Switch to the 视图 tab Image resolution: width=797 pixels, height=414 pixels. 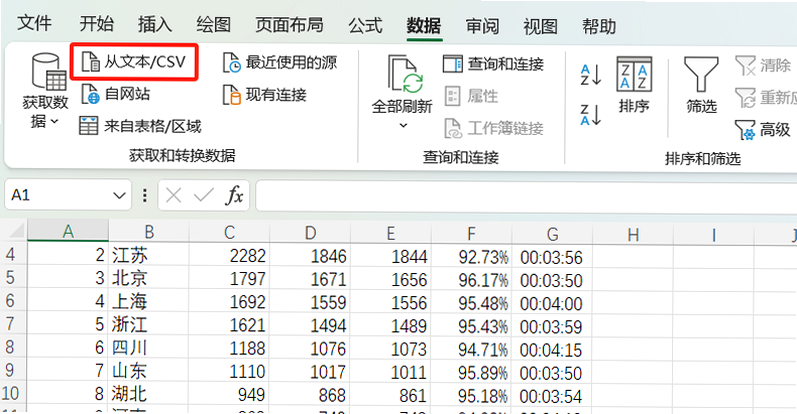point(541,26)
